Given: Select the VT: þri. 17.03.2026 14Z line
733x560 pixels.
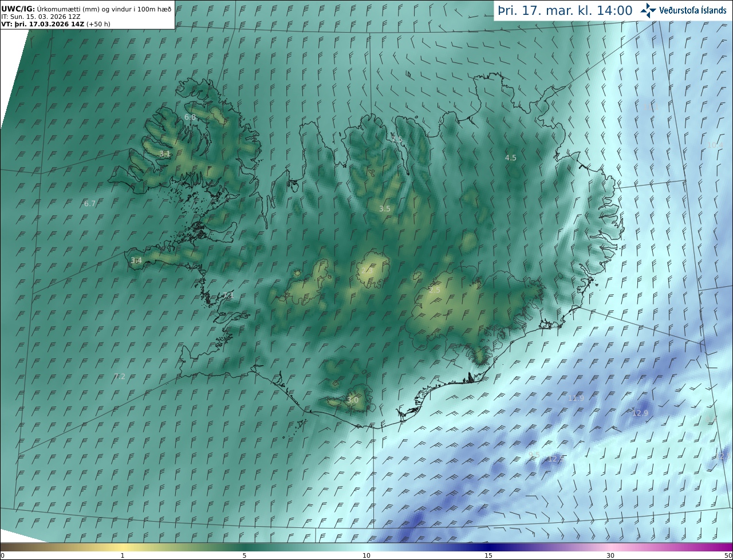Looking at the screenshot, I should [x=56, y=24].
